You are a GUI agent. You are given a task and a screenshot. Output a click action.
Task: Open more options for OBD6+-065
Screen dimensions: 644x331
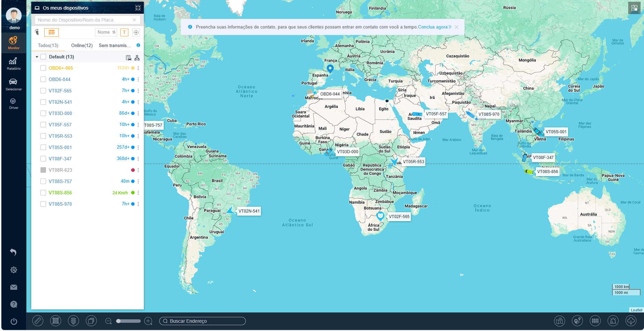click(138, 68)
